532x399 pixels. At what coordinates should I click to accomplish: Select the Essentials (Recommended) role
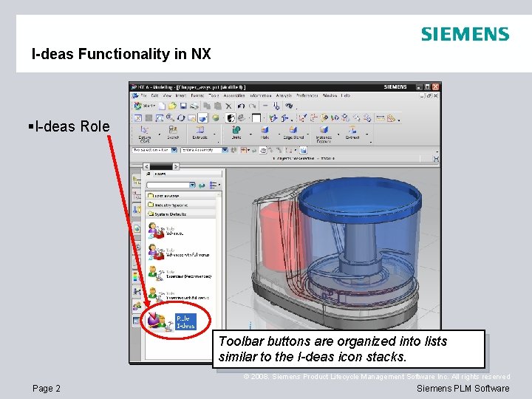coord(180,274)
